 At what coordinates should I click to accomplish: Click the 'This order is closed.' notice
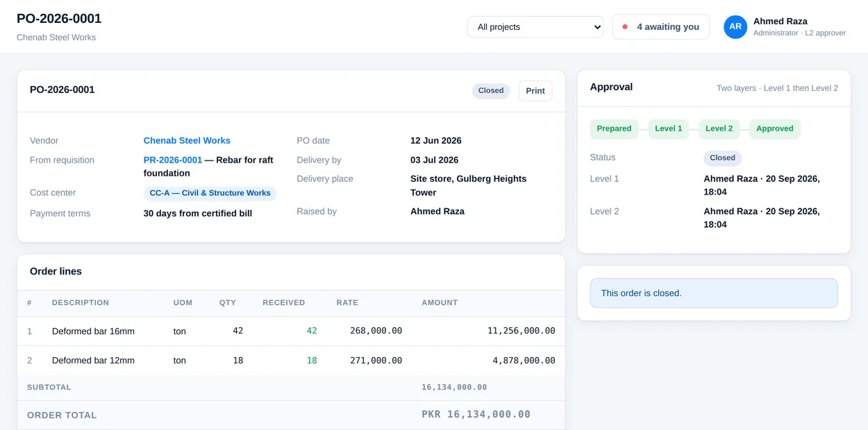click(714, 293)
